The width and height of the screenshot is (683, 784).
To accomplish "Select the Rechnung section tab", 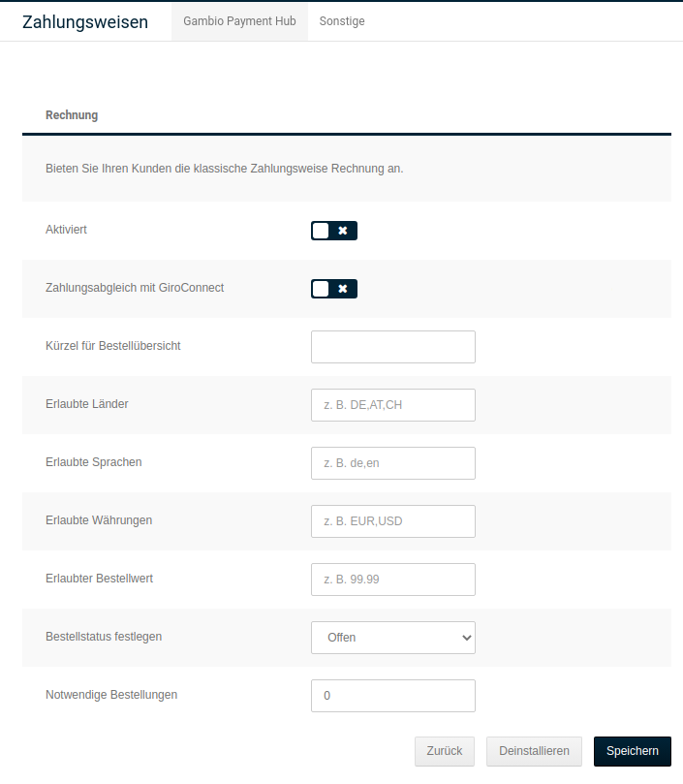I will point(72,115).
